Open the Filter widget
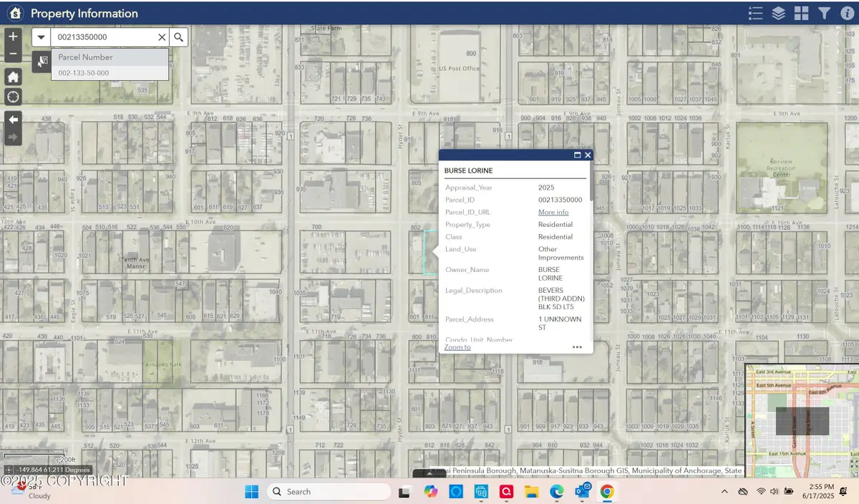The width and height of the screenshot is (859, 504). coord(824,13)
